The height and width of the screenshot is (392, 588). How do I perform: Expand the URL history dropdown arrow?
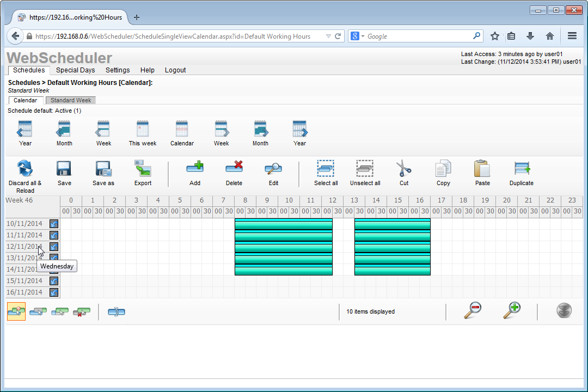click(328, 36)
